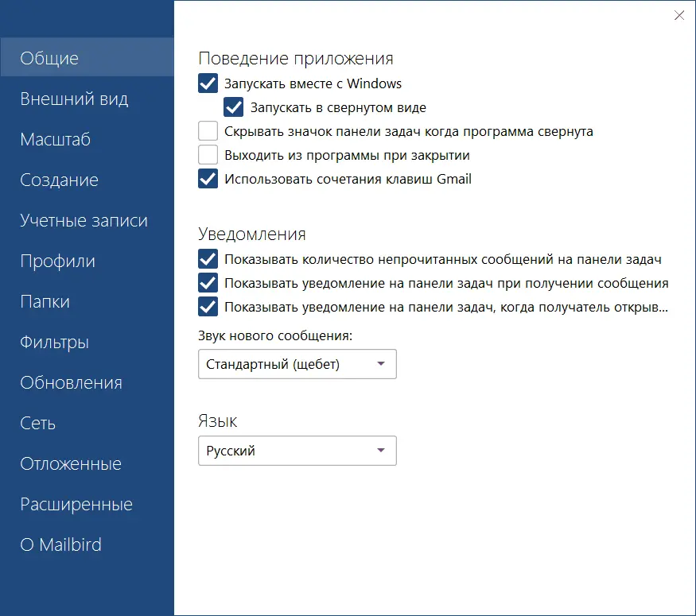Viewport: 696px width, 616px height.
Task: Enable "Выходить из программы при закрытии"
Action: (x=208, y=155)
